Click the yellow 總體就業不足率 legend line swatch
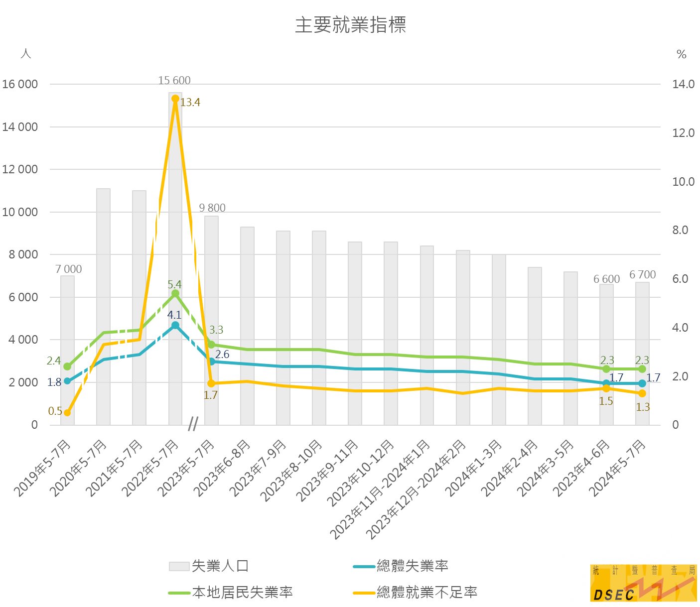The image size is (700, 607). (x=364, y=593)
